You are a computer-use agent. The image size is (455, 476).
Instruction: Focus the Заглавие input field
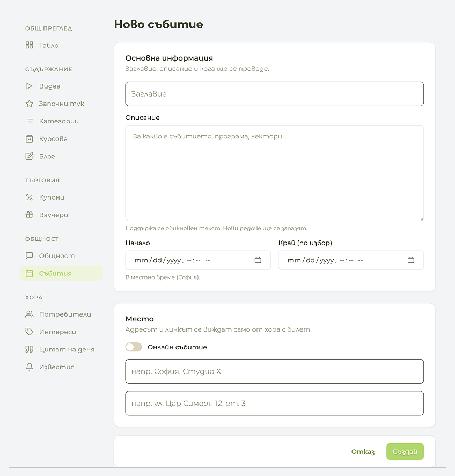[274, 94]
